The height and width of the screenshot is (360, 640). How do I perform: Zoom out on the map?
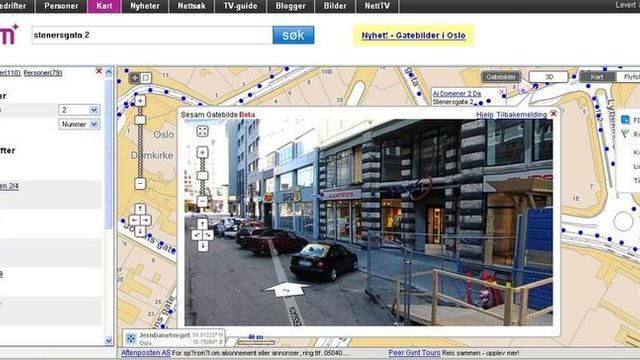140,184
